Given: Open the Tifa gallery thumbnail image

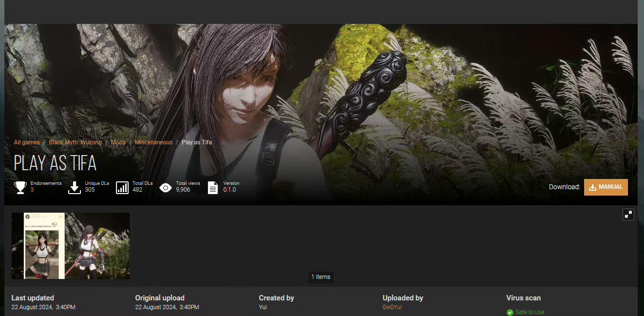Looking at the screenshot, I should pyautogui.click(x=71, y=246).
